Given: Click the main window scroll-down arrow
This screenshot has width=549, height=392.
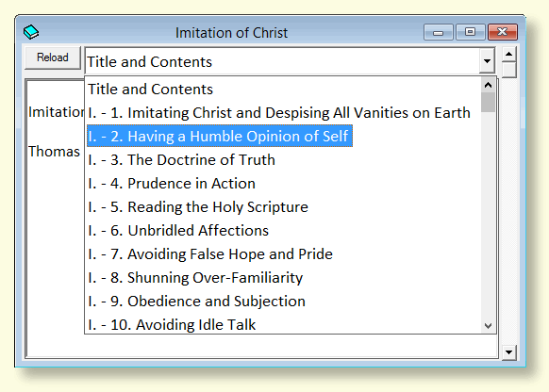Looking at the screenshot, I should pos(509,352).
